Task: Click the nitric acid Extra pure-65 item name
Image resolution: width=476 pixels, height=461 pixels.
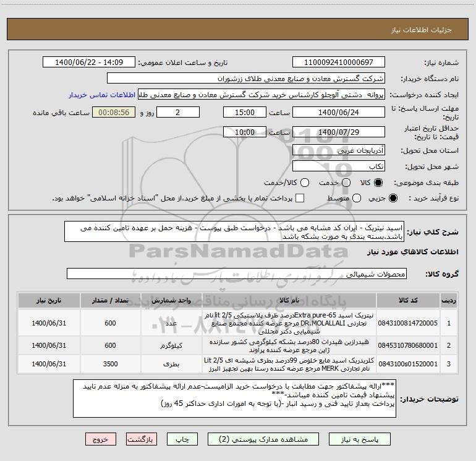Action: (289, 323)
